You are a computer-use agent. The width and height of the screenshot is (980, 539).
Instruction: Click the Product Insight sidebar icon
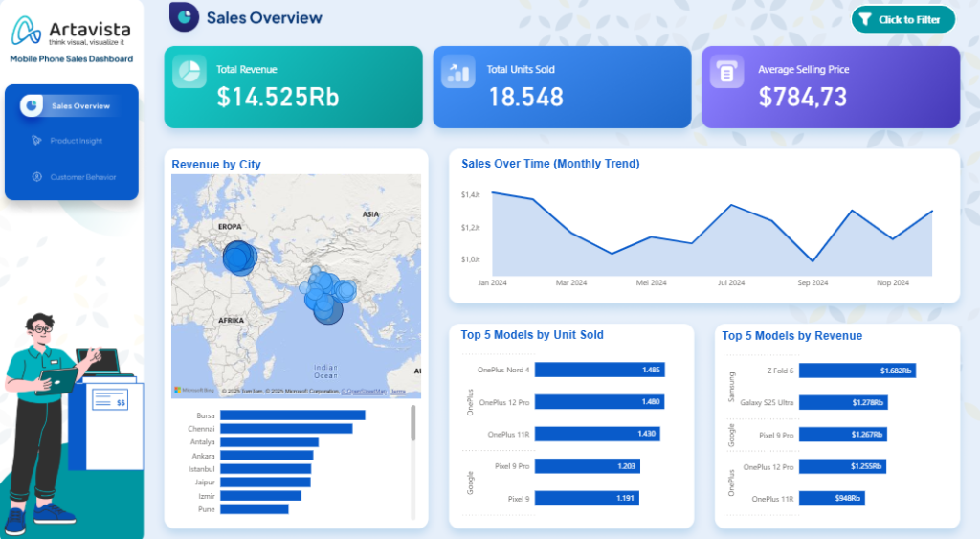(37, 141)
